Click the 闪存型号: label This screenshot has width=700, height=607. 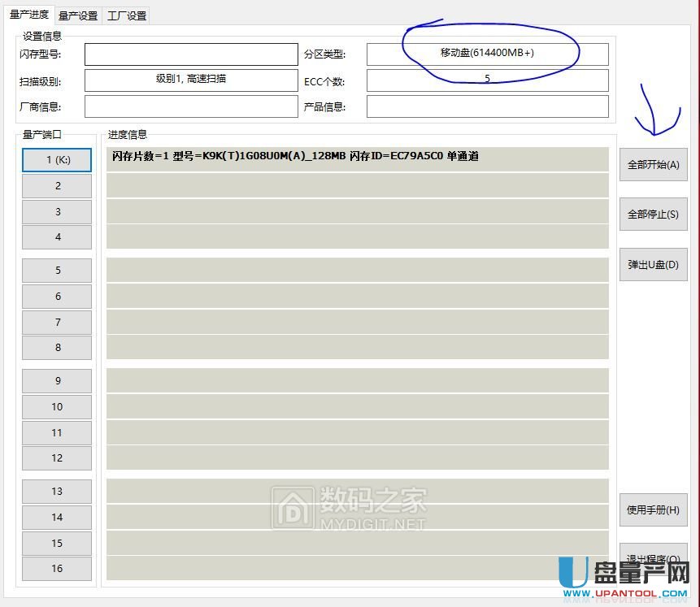(40, 54)
